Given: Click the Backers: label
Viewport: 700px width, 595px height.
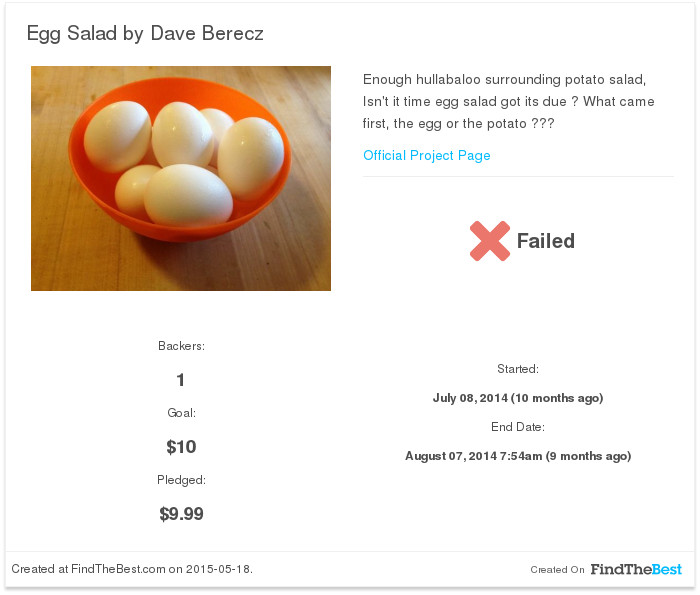Looking at the screenshot, I should tap(181, 346).
